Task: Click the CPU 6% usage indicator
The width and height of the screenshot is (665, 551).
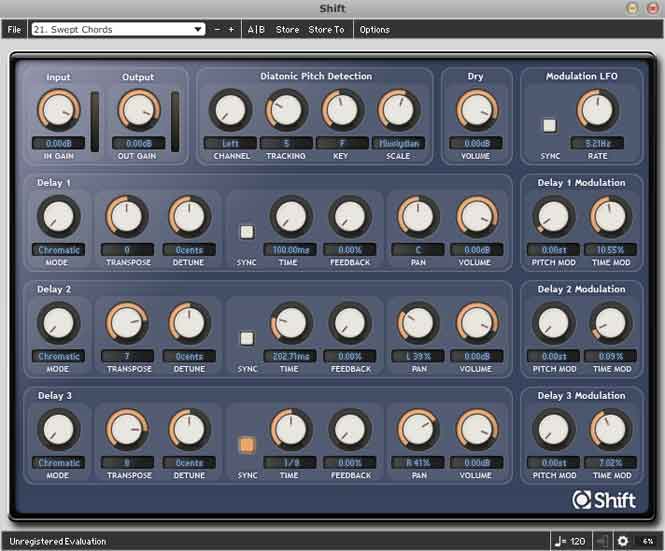Action: 648,541
